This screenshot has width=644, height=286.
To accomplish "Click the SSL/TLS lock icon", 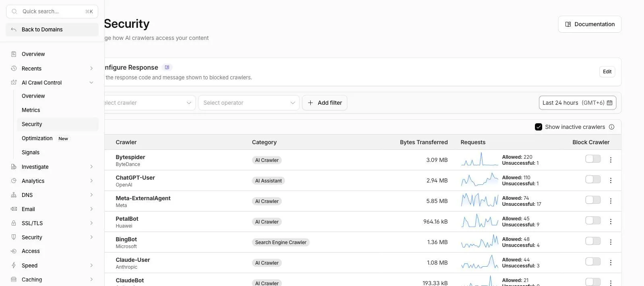I will [14, 223].
